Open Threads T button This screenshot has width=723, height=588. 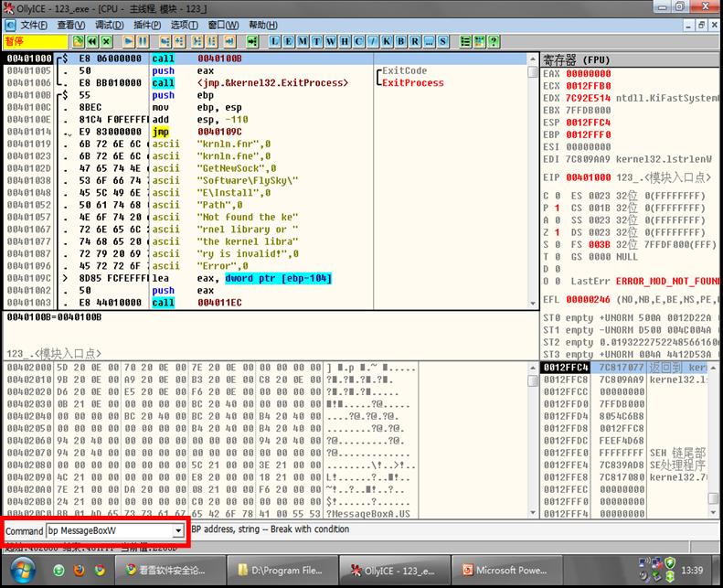(x=316, y=41)
